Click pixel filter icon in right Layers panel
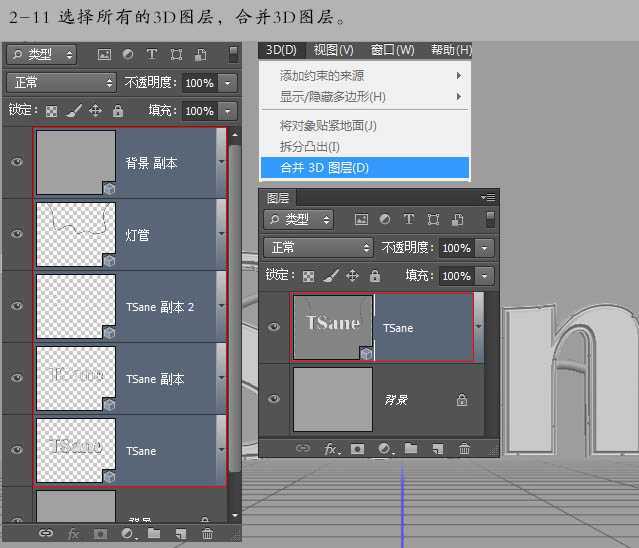639x548 pixels. 361,220
